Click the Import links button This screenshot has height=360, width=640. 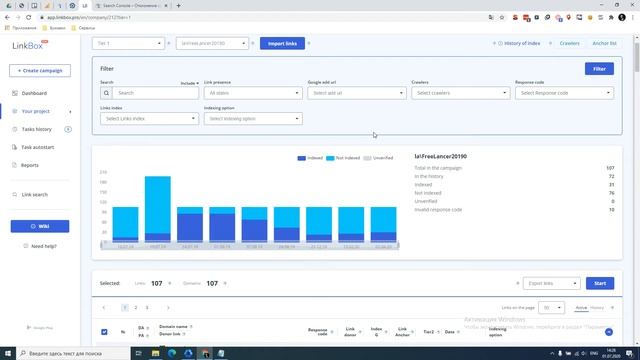pos(282,43)
